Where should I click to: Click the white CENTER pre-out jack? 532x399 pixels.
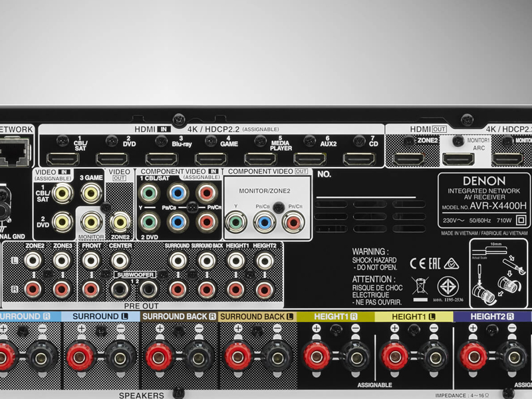click(x=120, y=261)
